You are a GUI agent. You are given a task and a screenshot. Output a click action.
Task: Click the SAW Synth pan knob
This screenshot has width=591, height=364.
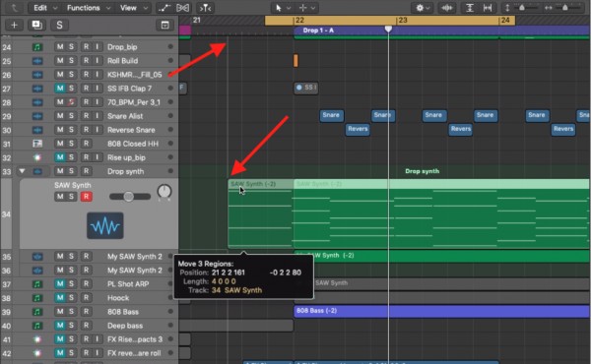coord(164,192)
